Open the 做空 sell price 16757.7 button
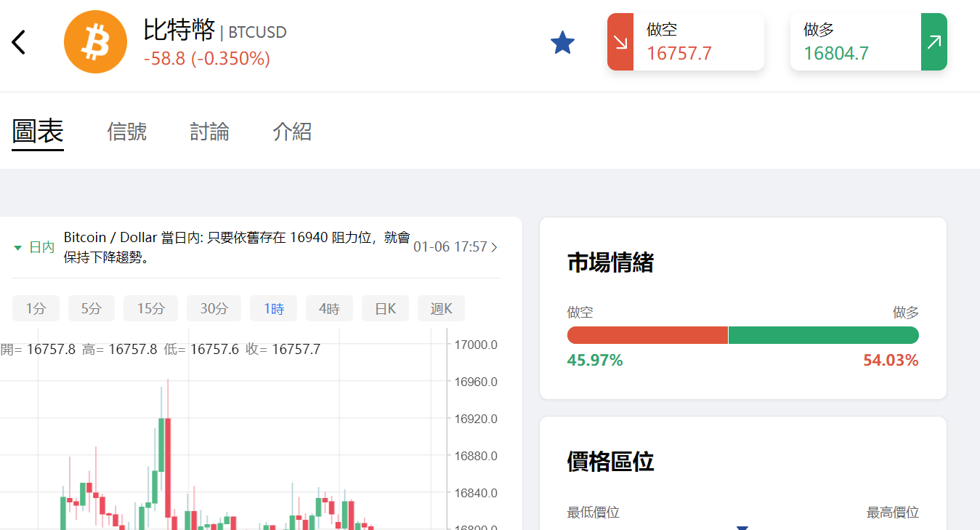This screenshot has width=980, height=530. coord(686,42)
